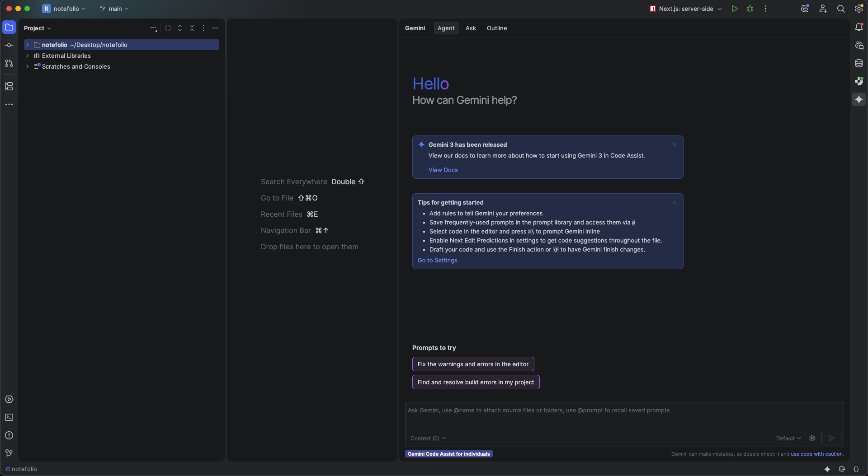Image resolution: width=868 pixels, height=476 pixels.
Task: Switch to the Outline tab
Action: (x=496, y=28)
